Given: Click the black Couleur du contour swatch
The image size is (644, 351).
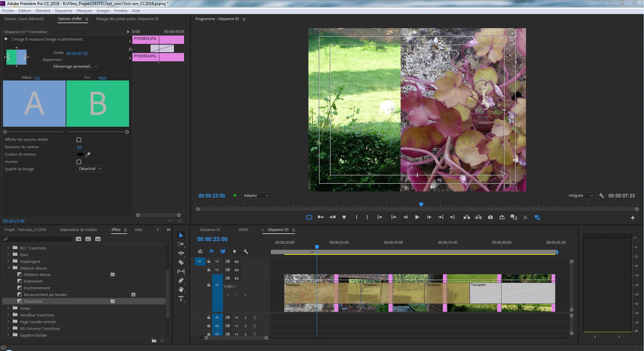Looking at the screenshot, I should 80,155.
